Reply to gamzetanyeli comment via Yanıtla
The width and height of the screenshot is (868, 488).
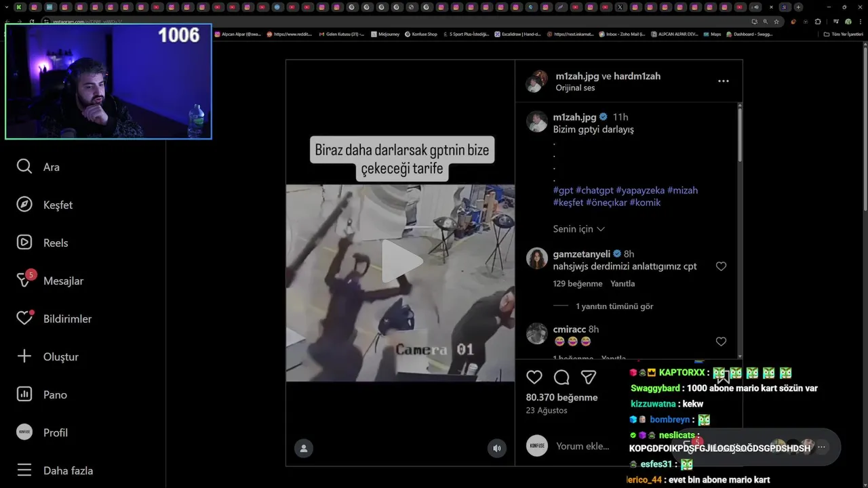(x=623, y=283)
